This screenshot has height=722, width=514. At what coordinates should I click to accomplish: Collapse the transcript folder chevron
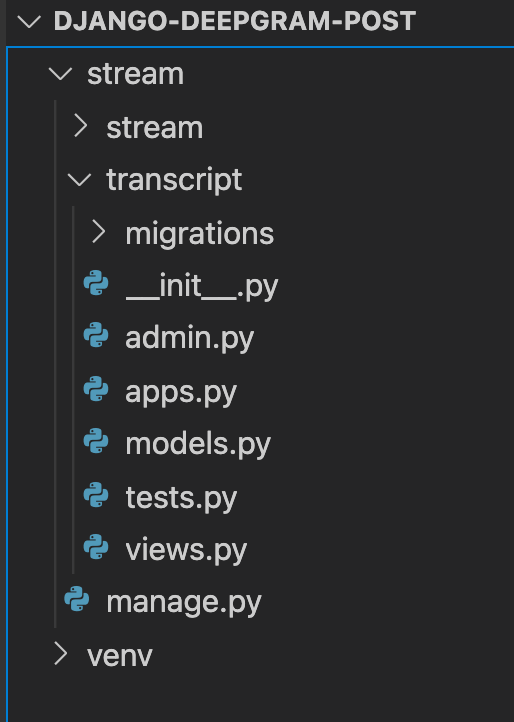pyautogui.click(x=79, y=180)
